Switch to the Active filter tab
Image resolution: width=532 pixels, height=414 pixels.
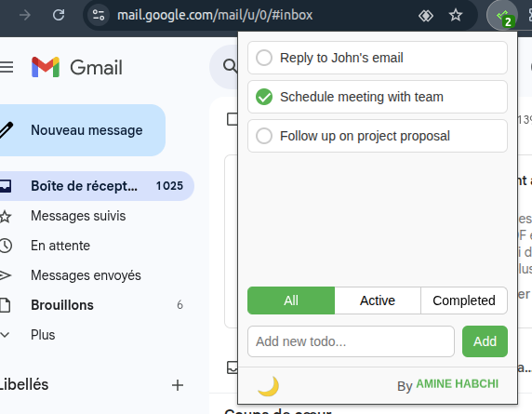tap(378, 300)
